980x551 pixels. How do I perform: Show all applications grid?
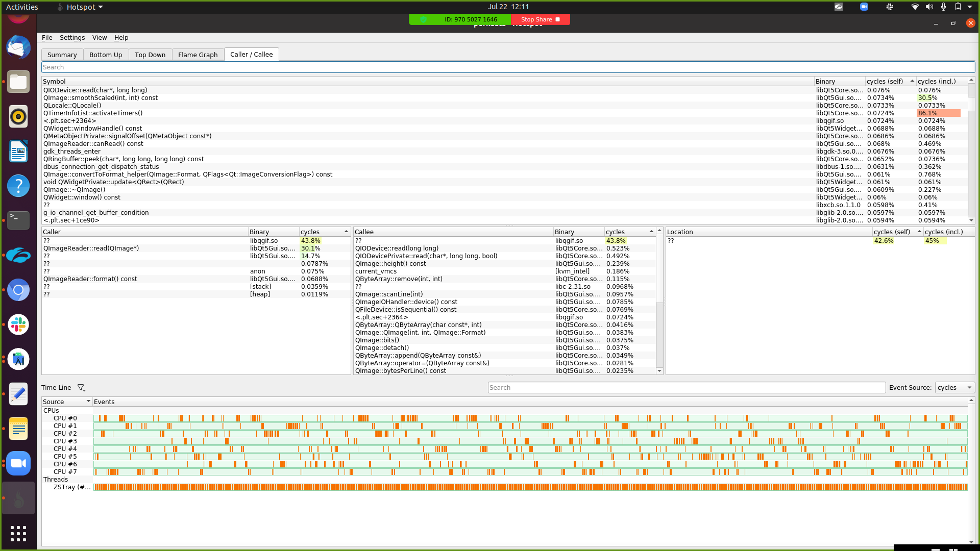pyautogui.click(x=18, y=533)
